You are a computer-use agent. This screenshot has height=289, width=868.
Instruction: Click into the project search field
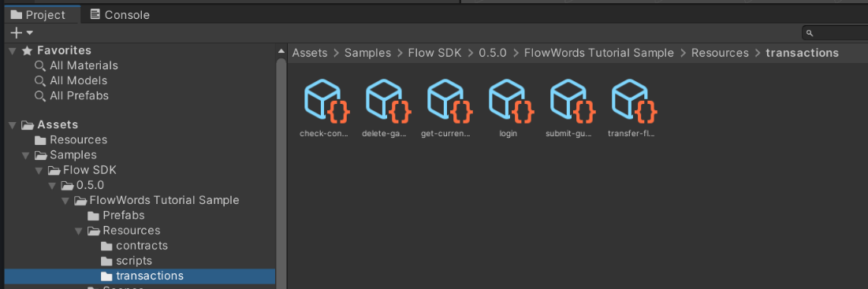836,33
